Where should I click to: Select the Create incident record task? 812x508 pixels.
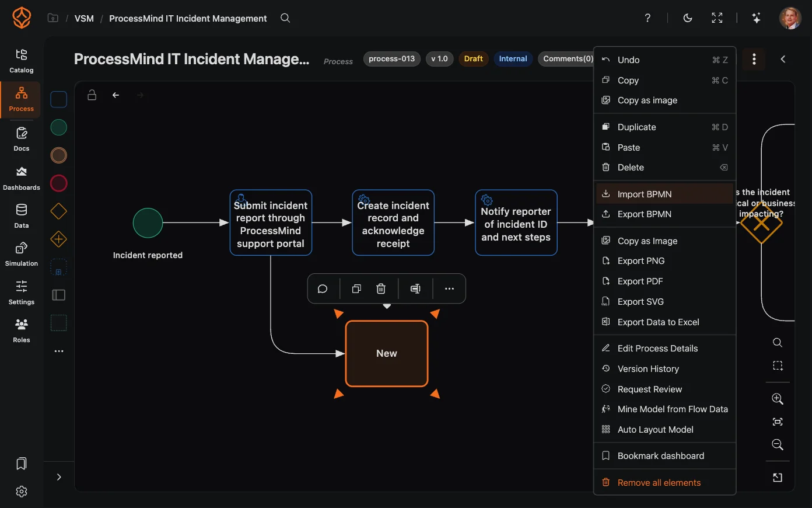[393, 222]
